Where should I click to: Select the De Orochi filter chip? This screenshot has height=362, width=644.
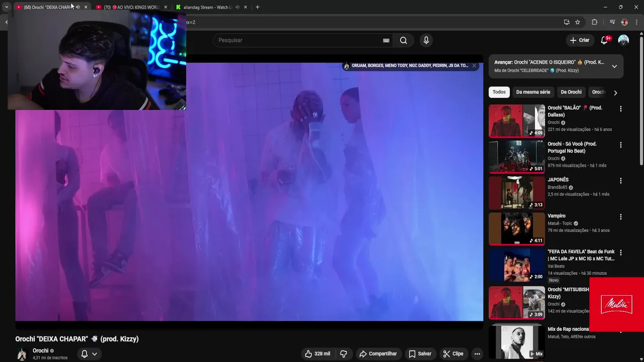click(x=571, y=92)
